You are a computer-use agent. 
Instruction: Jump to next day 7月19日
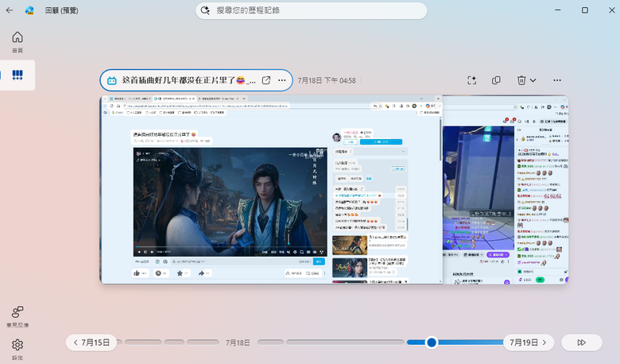click(529, 343)
